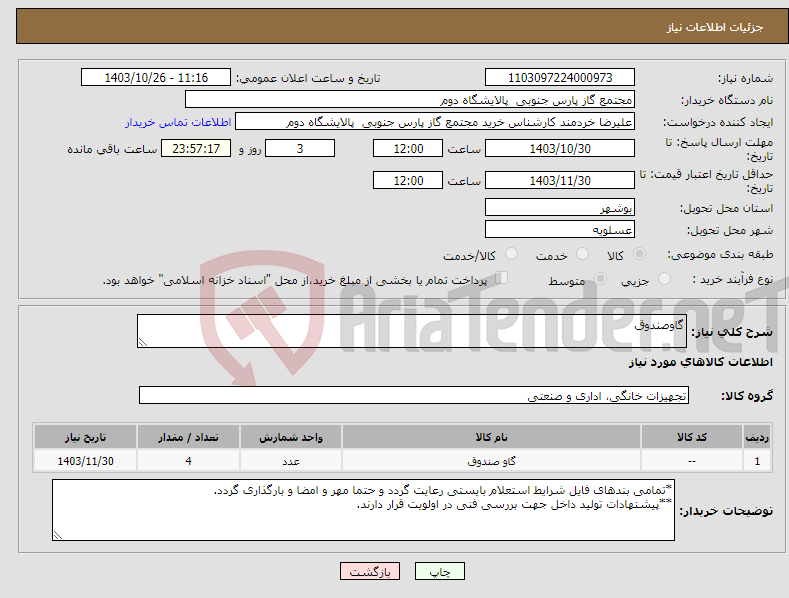Click the نام کالا column header
Viewport: 789px width, 598px height.
[491, 437]
